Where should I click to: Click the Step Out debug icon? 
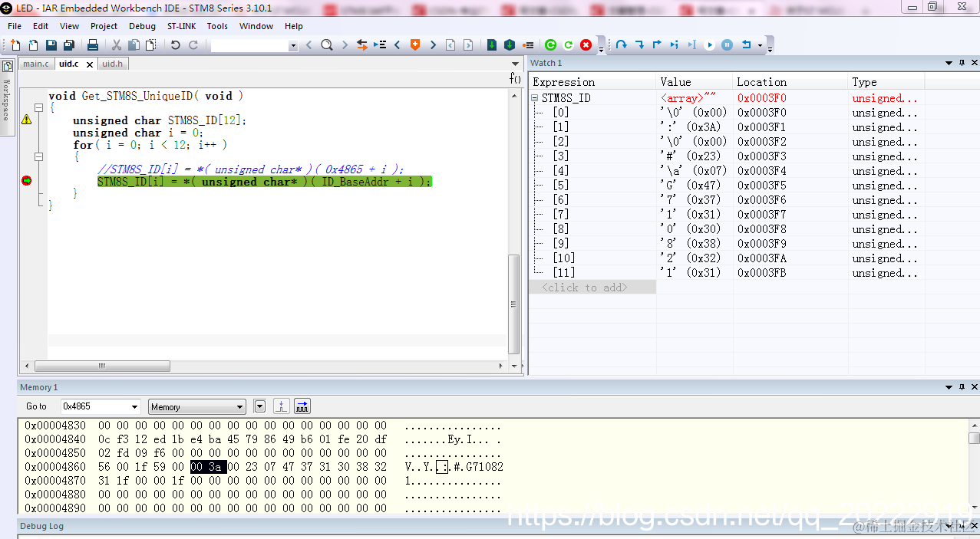[x=657, y=45]
